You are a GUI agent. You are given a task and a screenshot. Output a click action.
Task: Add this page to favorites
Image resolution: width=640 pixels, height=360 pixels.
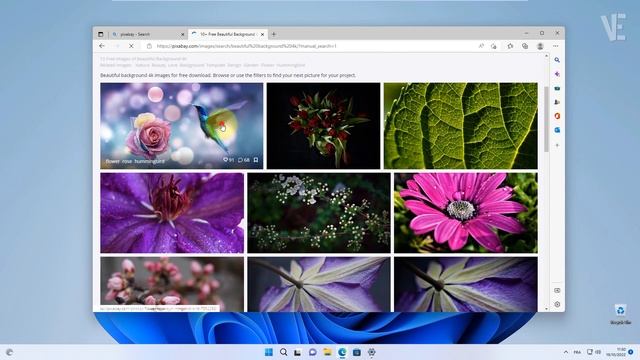[494, 46]
